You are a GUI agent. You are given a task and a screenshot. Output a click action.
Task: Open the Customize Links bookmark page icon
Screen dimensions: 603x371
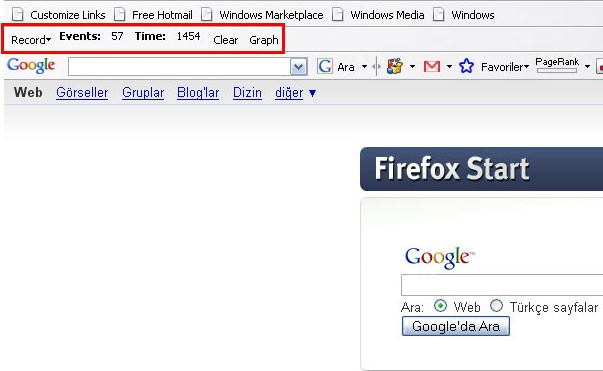(17, 15)
